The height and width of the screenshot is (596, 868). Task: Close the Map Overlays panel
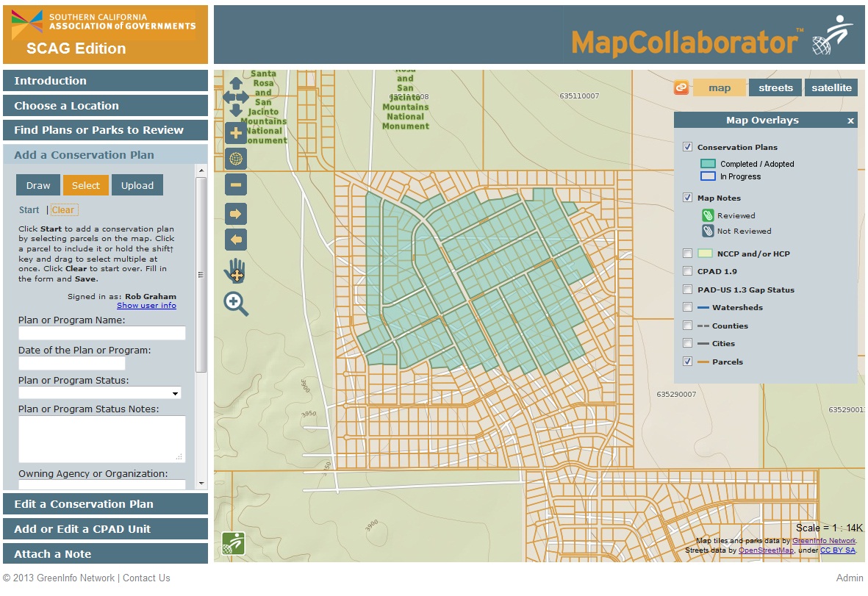tap(851, 121)
